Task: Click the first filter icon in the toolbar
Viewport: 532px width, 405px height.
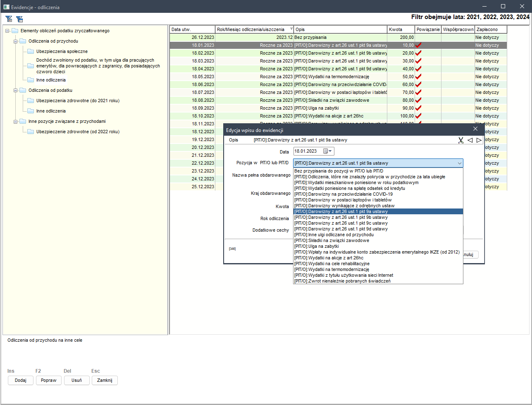Action: [9, 19]
